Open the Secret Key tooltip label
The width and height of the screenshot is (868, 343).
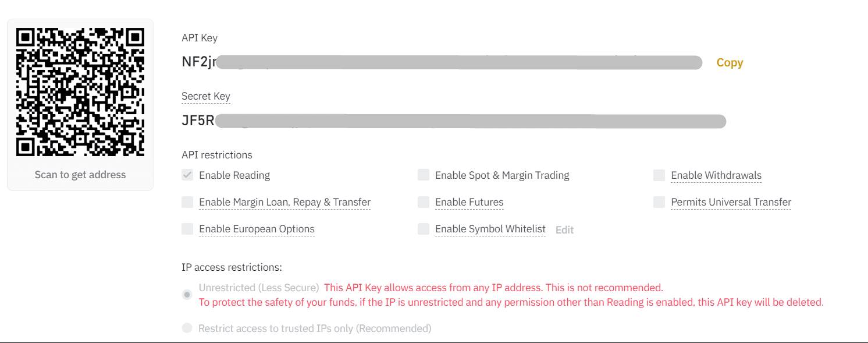click(x=206, y=96)
